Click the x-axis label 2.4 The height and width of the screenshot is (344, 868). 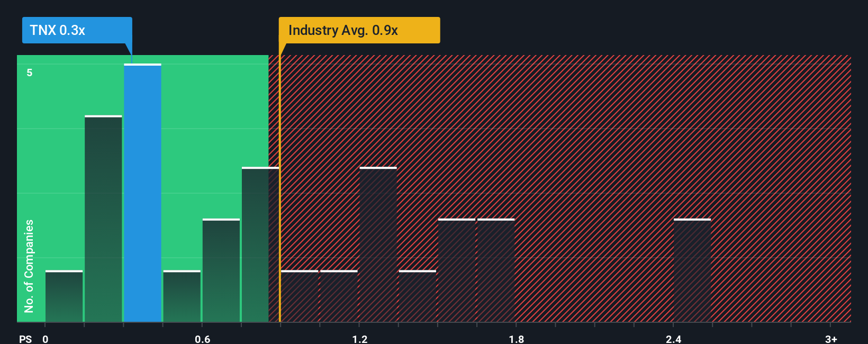click(673, 339)
